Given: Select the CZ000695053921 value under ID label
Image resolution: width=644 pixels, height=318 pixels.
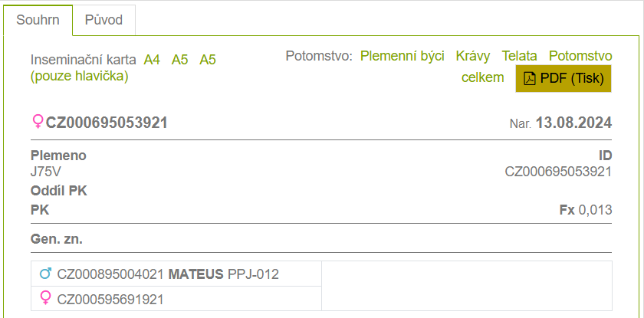Looking at the screenshot, I should pos(558,171).
